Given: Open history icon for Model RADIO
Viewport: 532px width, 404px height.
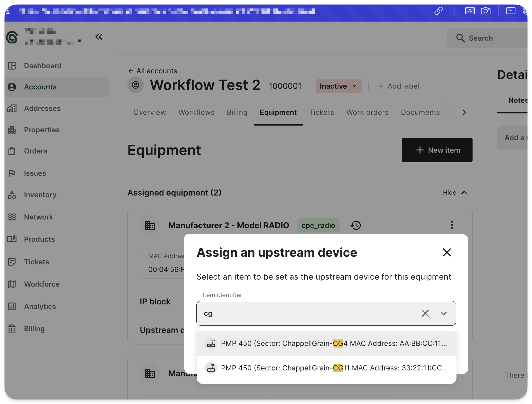Looking at the screenshot, I should (356, 225).
